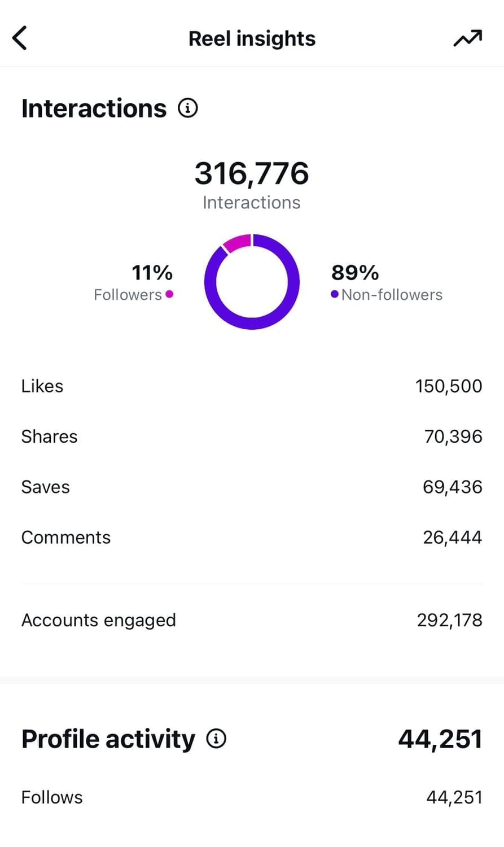
Task: Select the Shares row
Action: (x=252, y=436)
